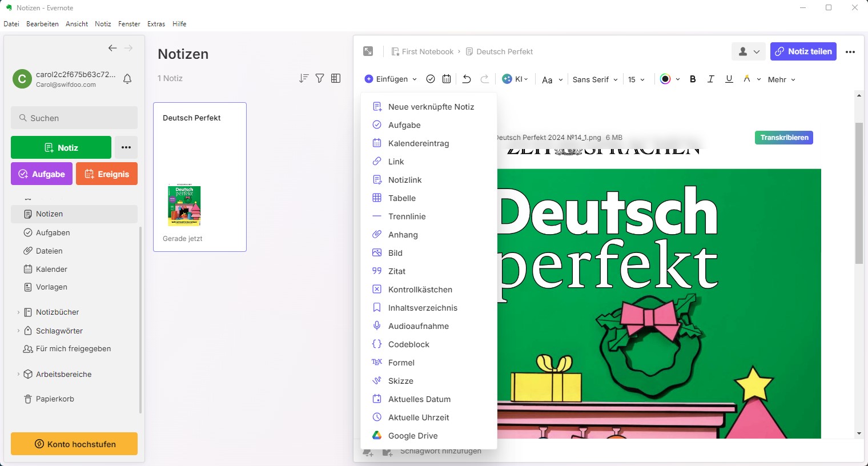Choose Codeblock from the insert menu

429,344
